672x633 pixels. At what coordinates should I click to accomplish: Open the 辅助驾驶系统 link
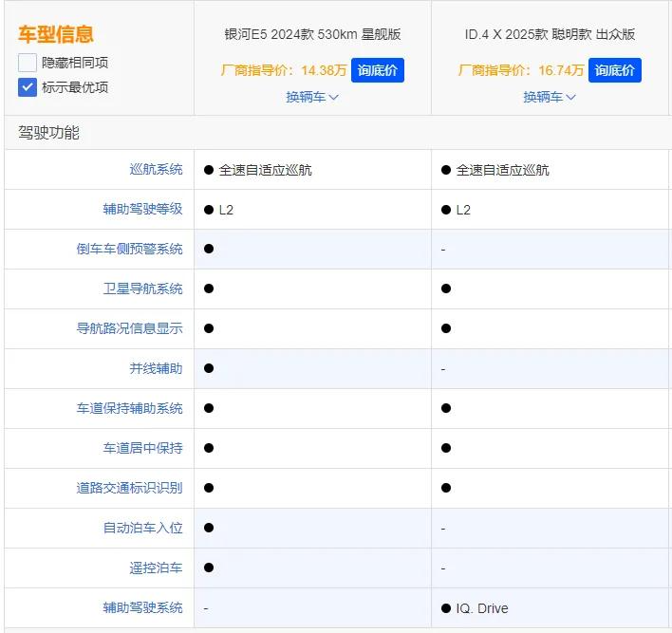pos(142,607)
